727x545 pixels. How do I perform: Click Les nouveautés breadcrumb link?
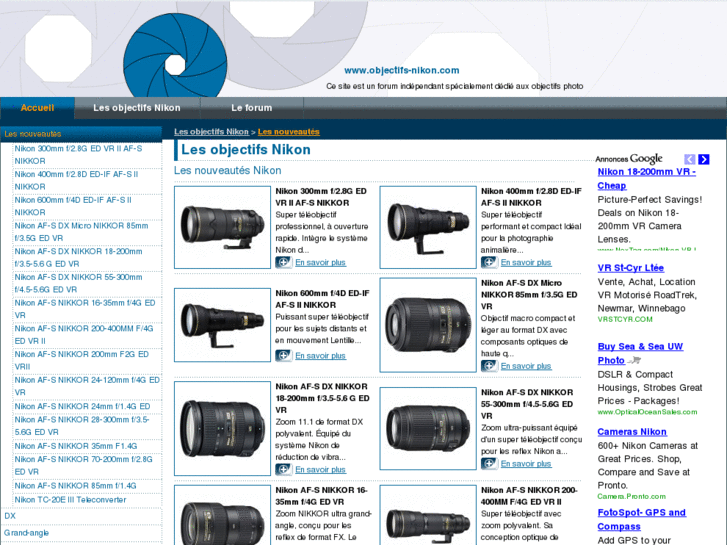click(x=289, y=132)
